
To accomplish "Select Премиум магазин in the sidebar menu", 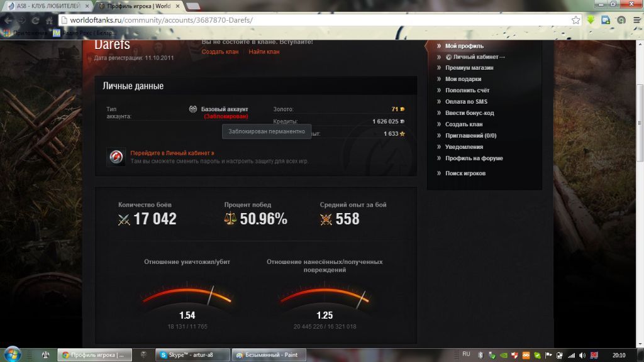I will [469, 68].
